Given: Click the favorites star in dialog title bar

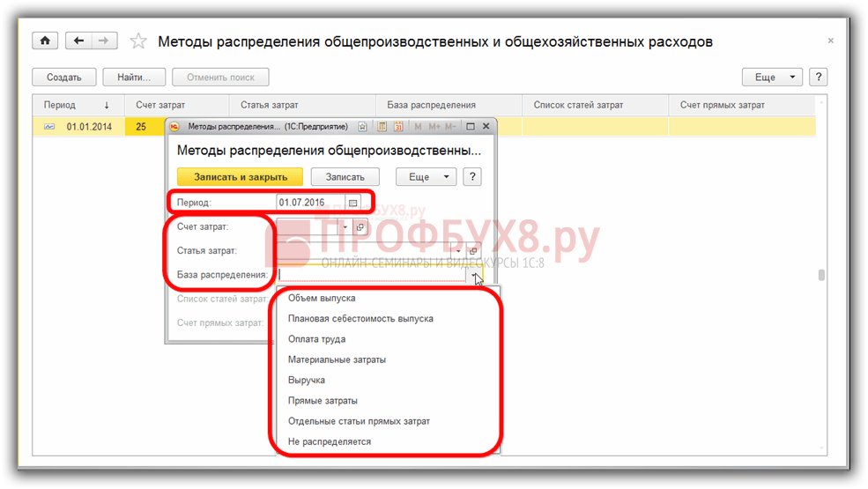Looking at the screenshot, I should 362,127.
